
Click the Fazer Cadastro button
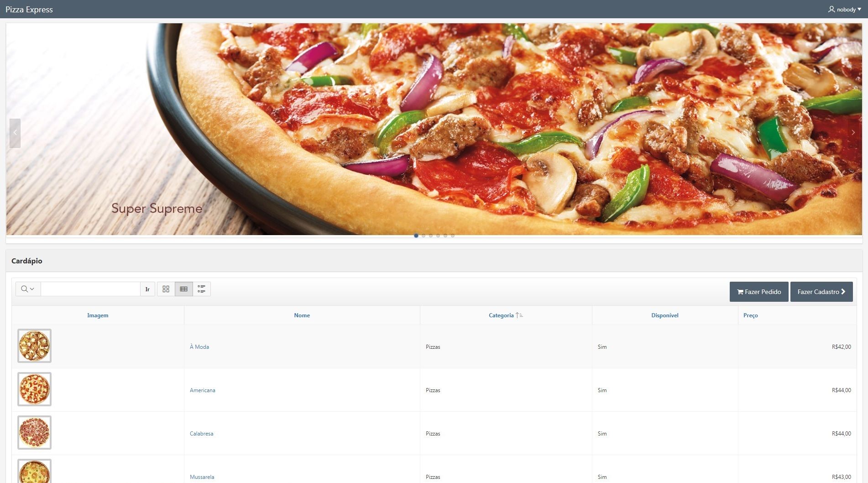(821, 292)
